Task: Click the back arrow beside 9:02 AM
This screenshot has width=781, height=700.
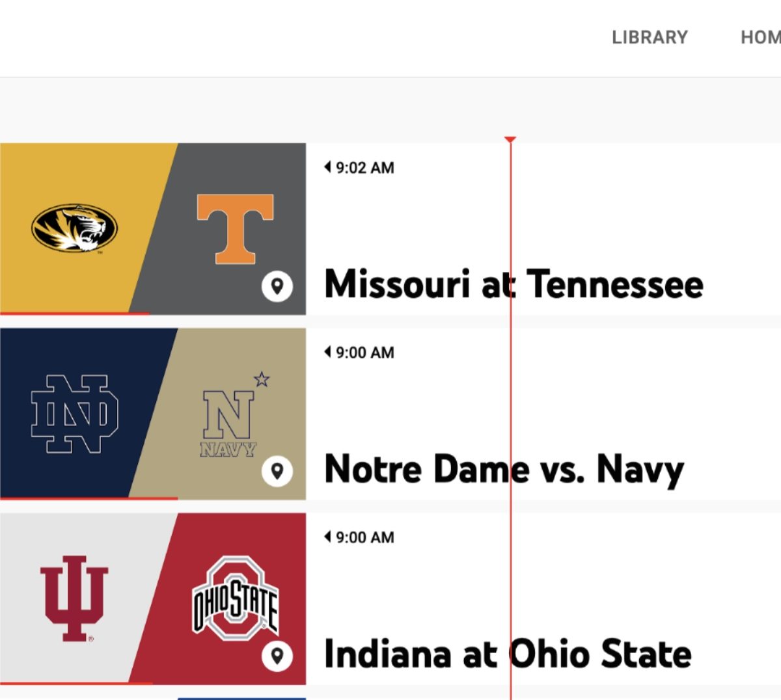Action: 327,167
